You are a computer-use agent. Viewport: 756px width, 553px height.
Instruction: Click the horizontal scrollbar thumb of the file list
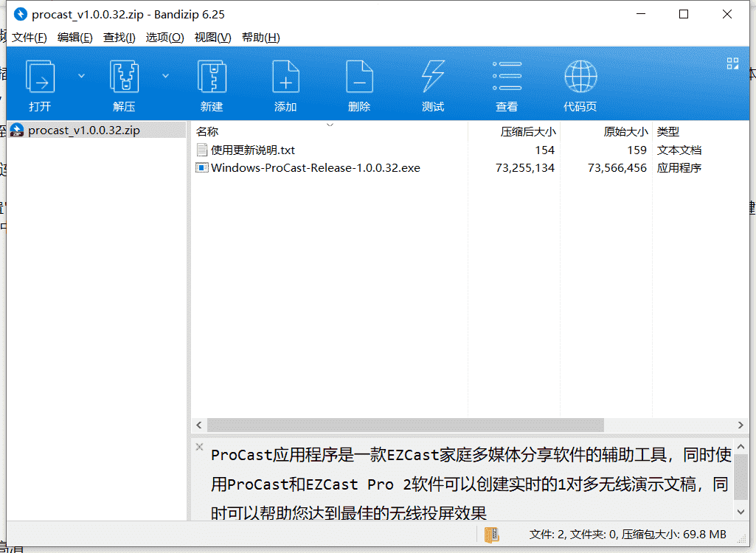click(405, 425)
